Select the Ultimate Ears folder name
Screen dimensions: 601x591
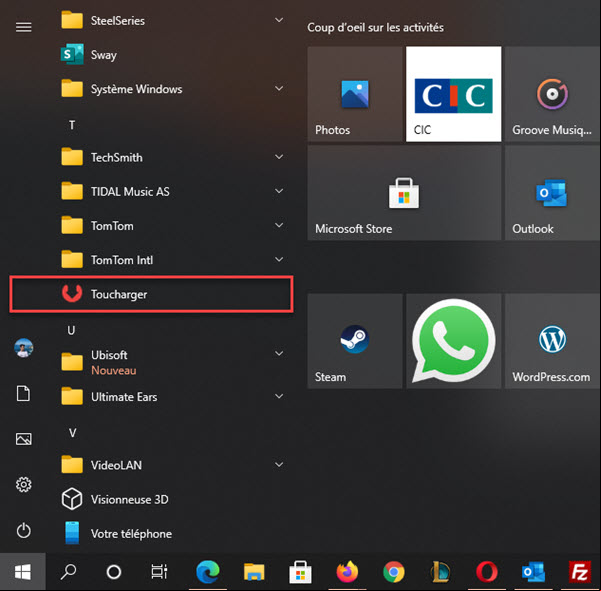[x=124, y=397]
